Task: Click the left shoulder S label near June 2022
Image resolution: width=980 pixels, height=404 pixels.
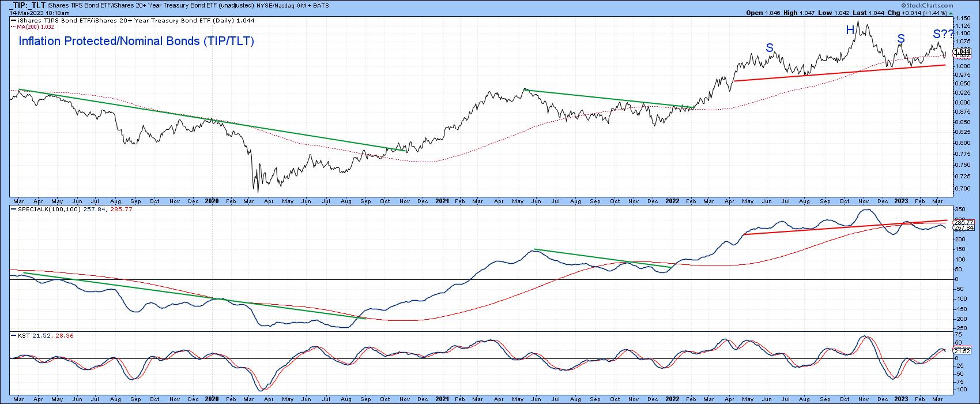Action: [x=769, y=48]
